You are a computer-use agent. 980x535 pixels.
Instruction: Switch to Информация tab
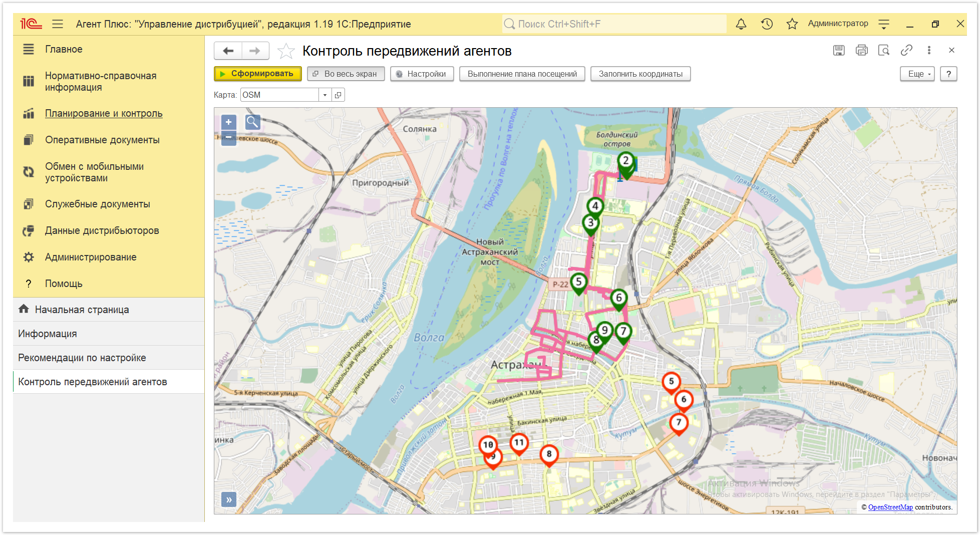109,334
